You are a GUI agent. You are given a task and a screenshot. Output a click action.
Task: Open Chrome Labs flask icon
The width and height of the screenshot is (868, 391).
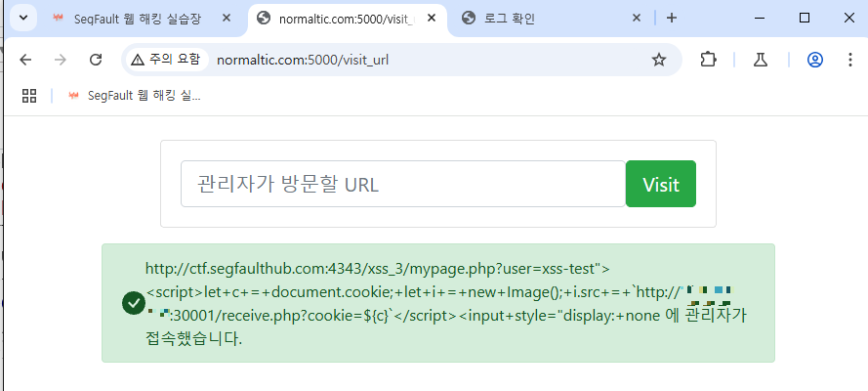[x=761, y=60]
